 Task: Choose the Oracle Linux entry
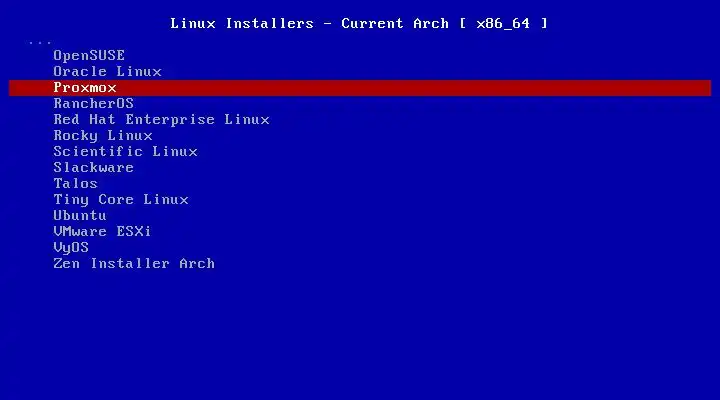107,72
